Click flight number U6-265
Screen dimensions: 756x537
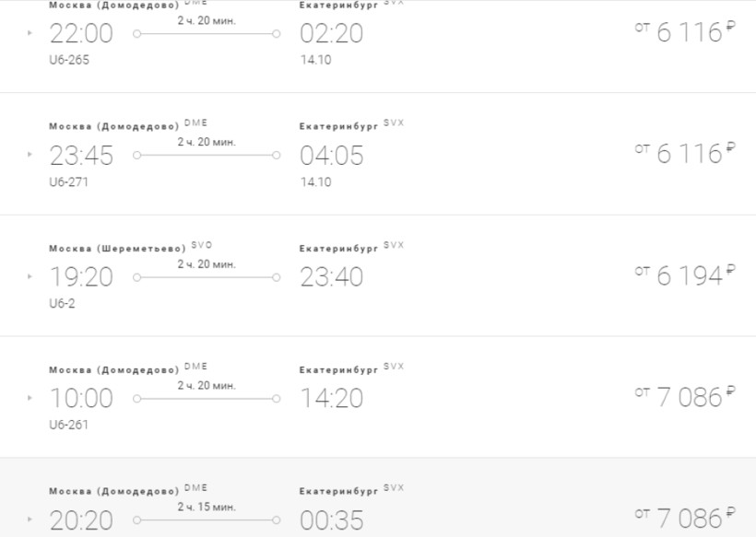[x=69, y=61]
